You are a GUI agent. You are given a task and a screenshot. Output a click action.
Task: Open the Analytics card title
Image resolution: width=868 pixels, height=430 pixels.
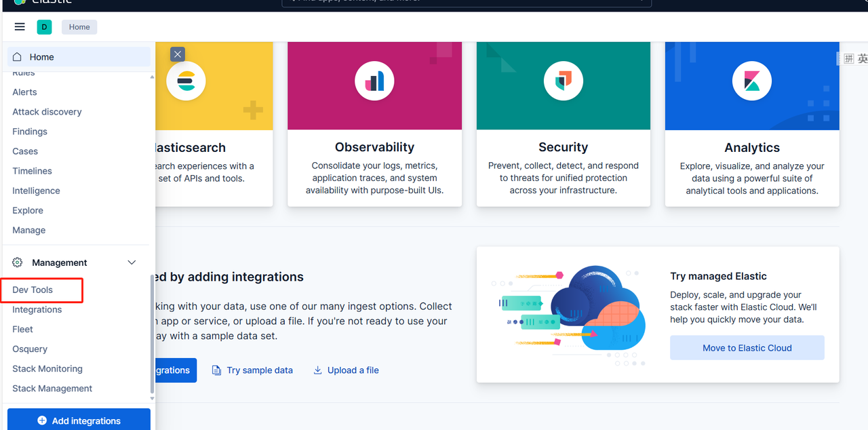click(x=752, y=147)
